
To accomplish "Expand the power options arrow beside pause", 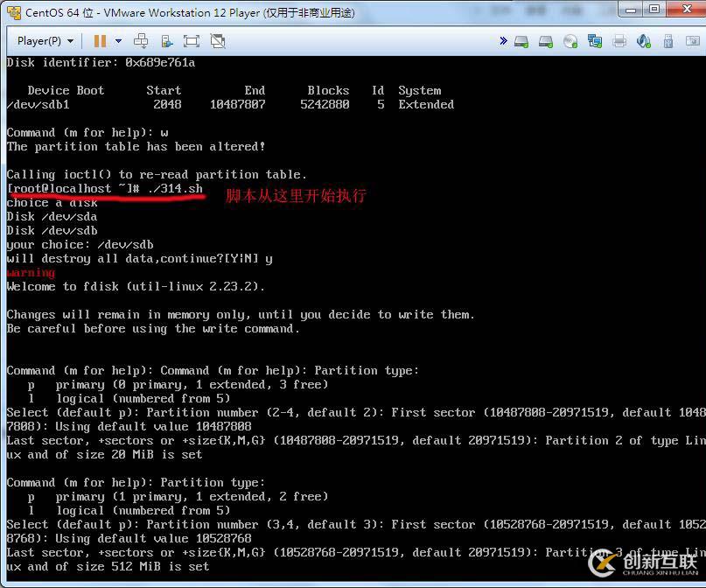I will (x=118, y=41).
